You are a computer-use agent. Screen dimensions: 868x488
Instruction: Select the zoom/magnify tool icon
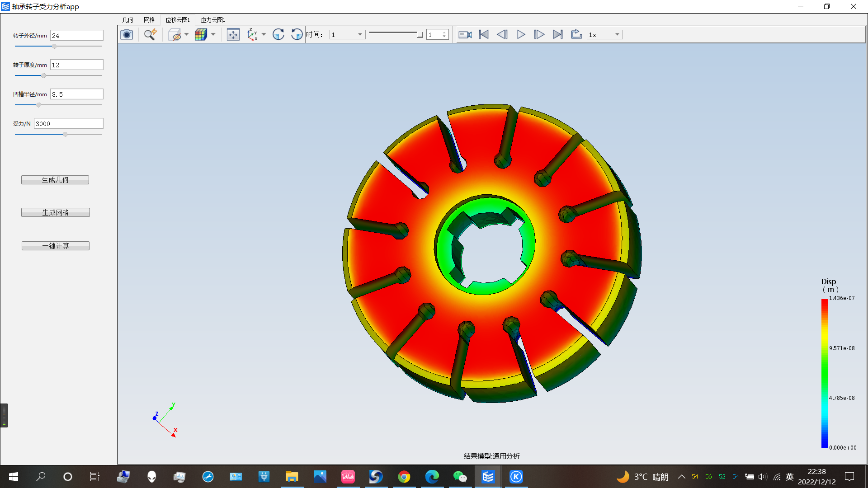point(150,34)
